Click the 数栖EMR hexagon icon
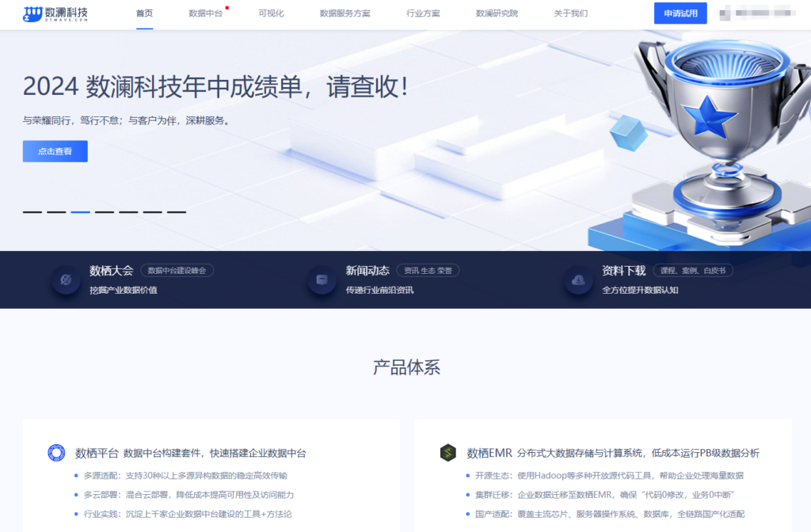The image size is (811, 532). [448, 453]
